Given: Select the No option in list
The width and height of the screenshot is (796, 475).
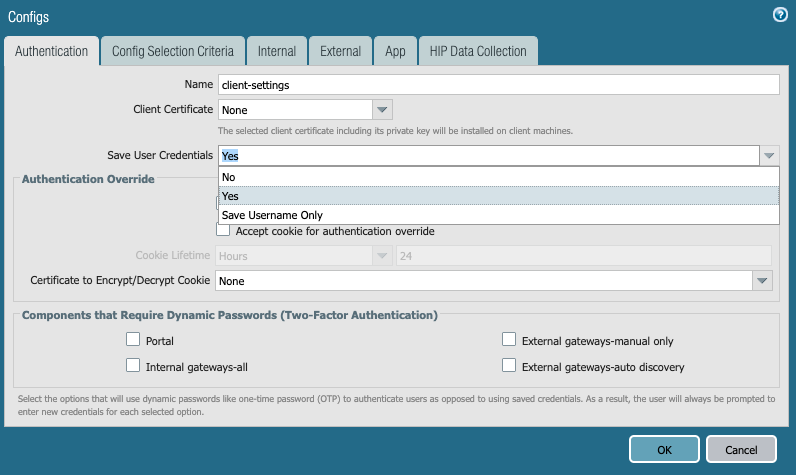Looking at the screenshot, I should click(x=498, y=177).
